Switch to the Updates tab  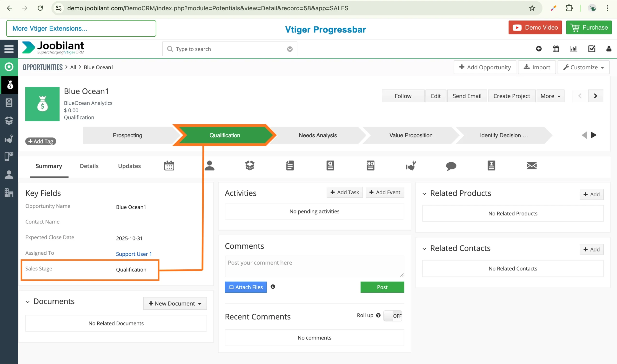[x=129, y=166]
